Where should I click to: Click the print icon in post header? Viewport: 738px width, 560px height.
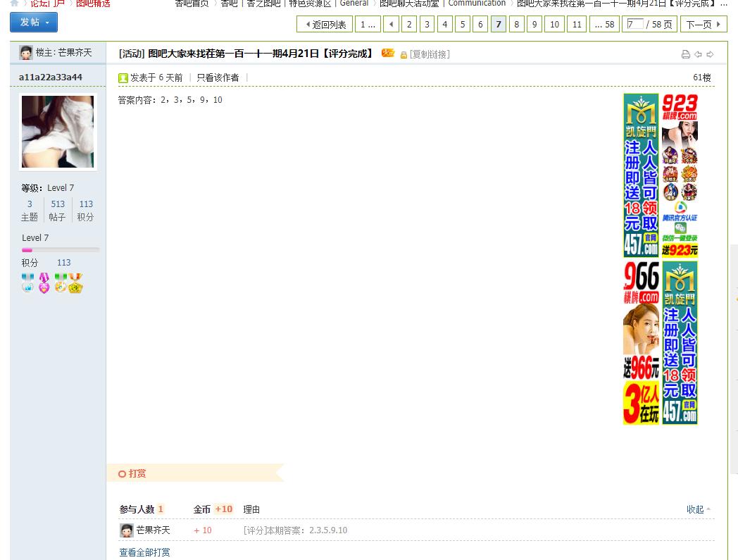tap(686, 54)
